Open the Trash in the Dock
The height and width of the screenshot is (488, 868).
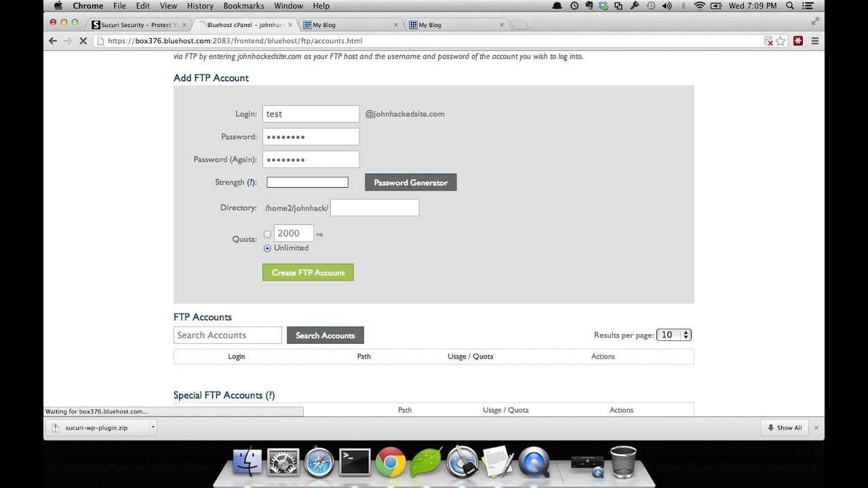pos(623,462)
